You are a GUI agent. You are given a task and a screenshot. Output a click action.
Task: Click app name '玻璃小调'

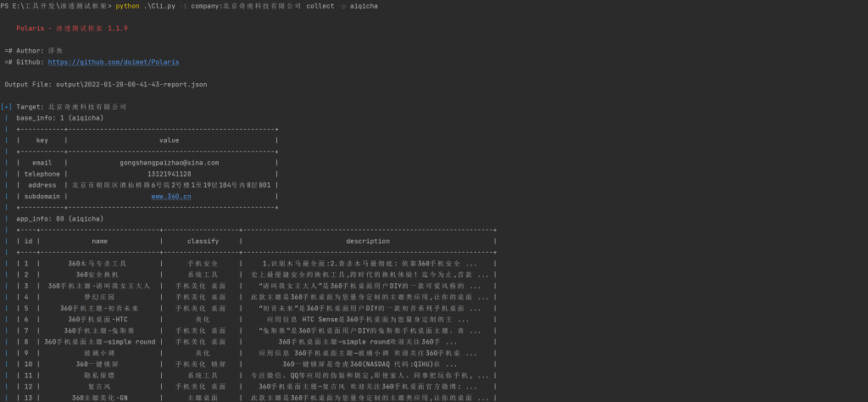(99, 353)
